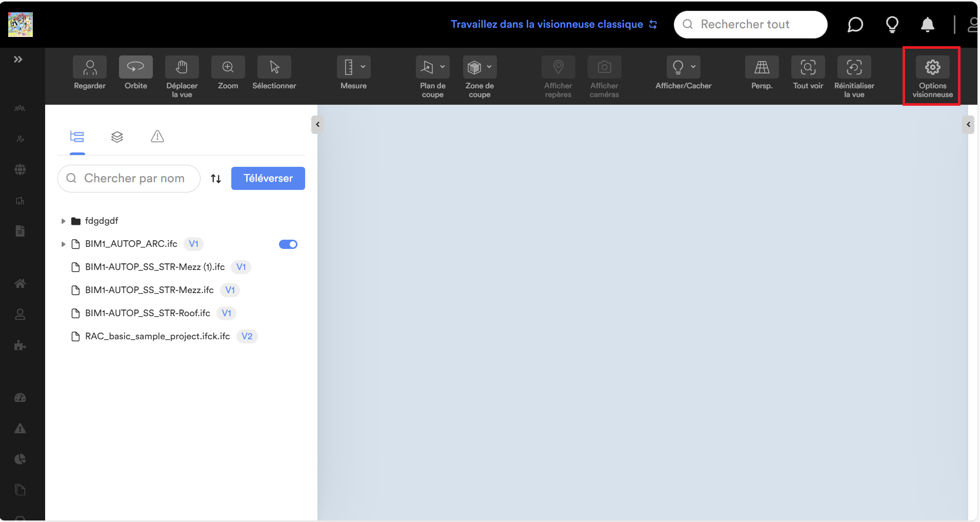Open the copy files sidebar icon

[20, 490]
